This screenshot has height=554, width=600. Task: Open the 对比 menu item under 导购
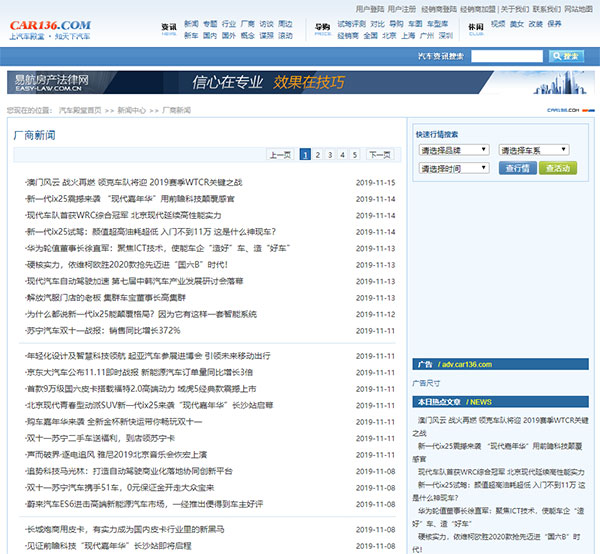(377, 24)
